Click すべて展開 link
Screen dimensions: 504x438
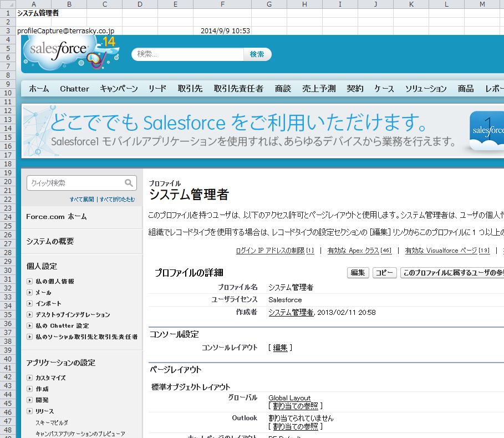pos(82,199)
